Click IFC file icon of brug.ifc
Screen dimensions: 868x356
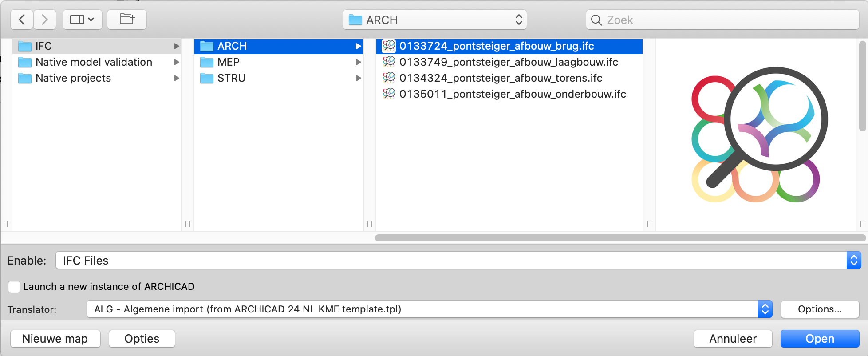click(x=389, y=46)
